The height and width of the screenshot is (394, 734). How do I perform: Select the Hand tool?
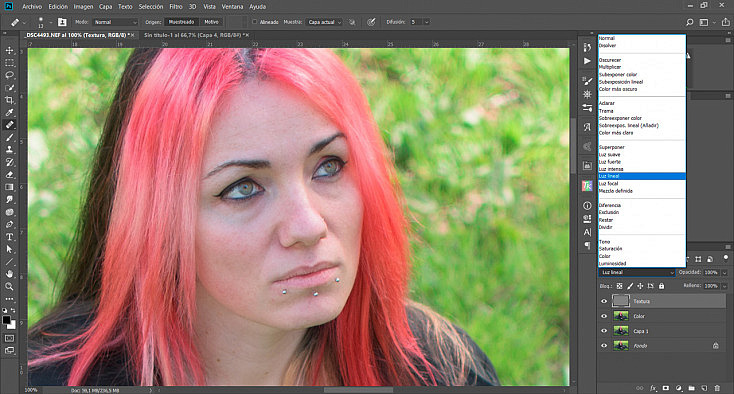(x=9, y=274)
